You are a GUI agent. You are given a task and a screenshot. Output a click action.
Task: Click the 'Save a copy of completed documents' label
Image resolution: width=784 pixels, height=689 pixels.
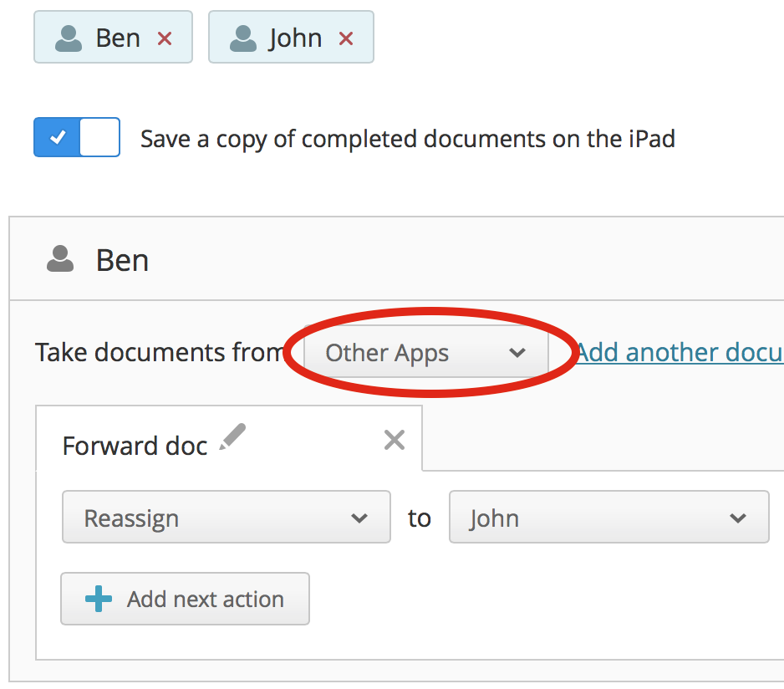[x=407, y=139]
